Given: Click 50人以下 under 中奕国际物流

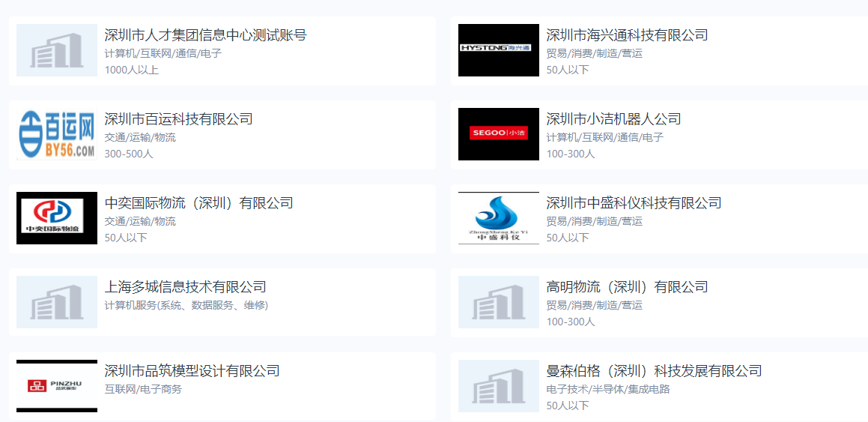Looking at the screenshot, I should point(127,238).
